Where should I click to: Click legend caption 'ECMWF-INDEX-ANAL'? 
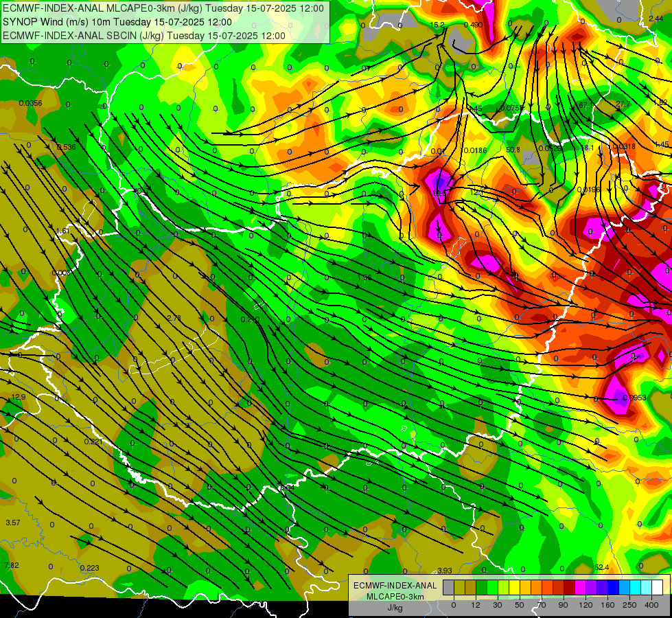click(x=395, y=586)
